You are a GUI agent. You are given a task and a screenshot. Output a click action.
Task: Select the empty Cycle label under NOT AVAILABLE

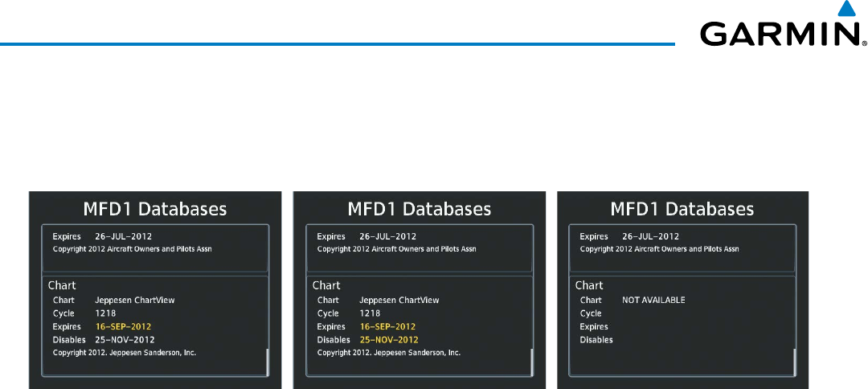click(591, 313)
